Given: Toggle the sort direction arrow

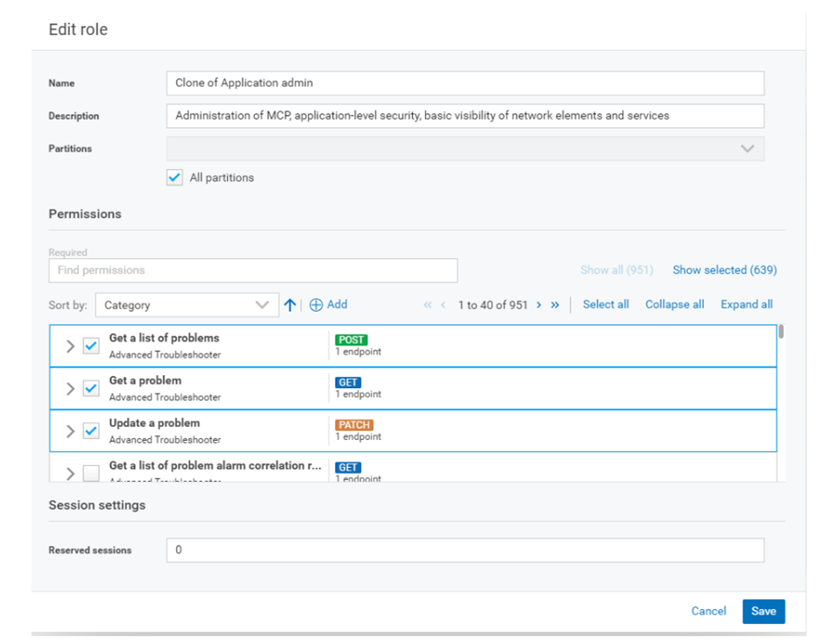Looking at the screenshot, I should pyautogui.click(x=290, y=304).
